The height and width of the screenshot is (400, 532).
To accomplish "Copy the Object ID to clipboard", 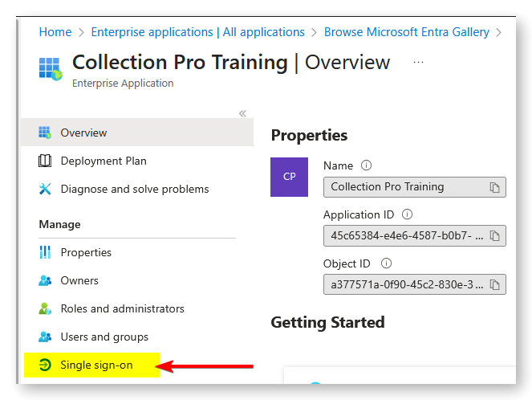I will [x=494, y=284].
